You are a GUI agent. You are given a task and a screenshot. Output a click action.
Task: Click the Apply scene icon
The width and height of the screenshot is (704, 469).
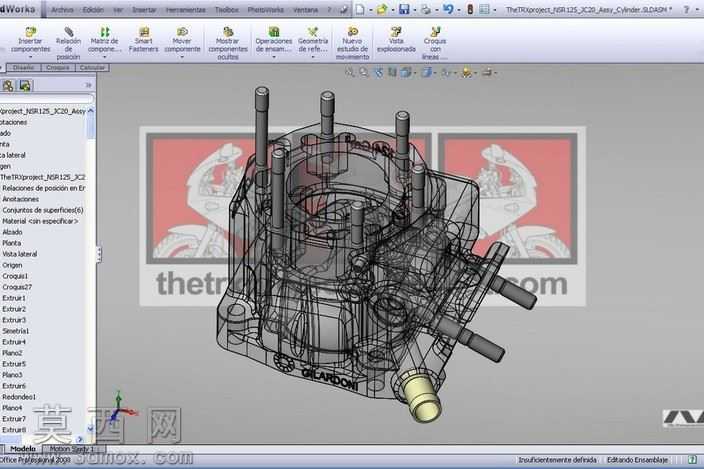click(467, 72)
